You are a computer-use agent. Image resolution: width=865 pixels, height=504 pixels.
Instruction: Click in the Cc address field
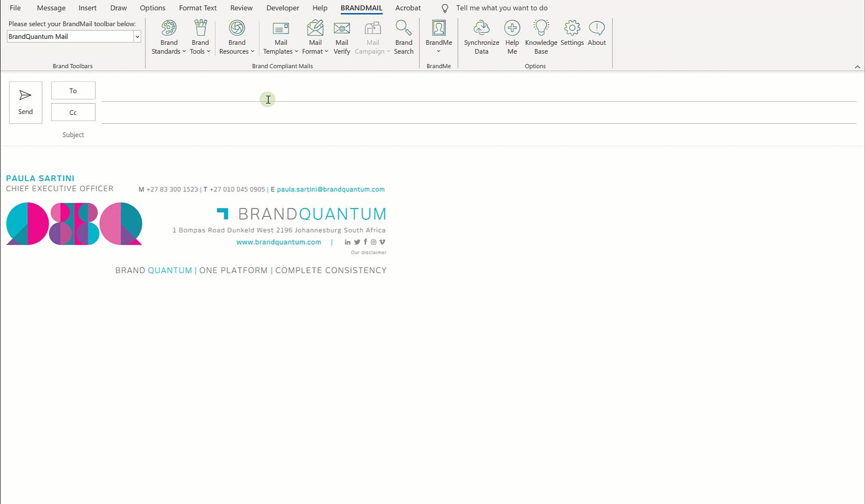479,113
